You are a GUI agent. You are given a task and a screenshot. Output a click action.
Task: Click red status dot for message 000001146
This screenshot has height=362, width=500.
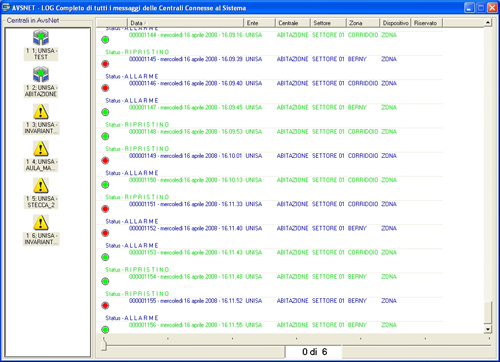(105, 88)
